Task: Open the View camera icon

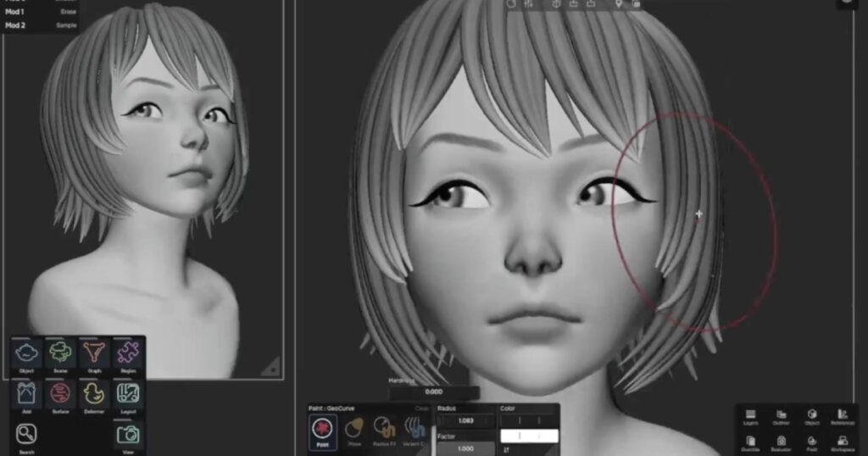Action: (x=129, y=435)
